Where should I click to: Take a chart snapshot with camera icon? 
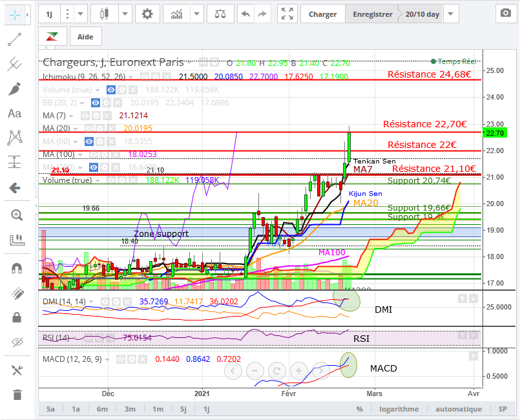tap(506, 14)
